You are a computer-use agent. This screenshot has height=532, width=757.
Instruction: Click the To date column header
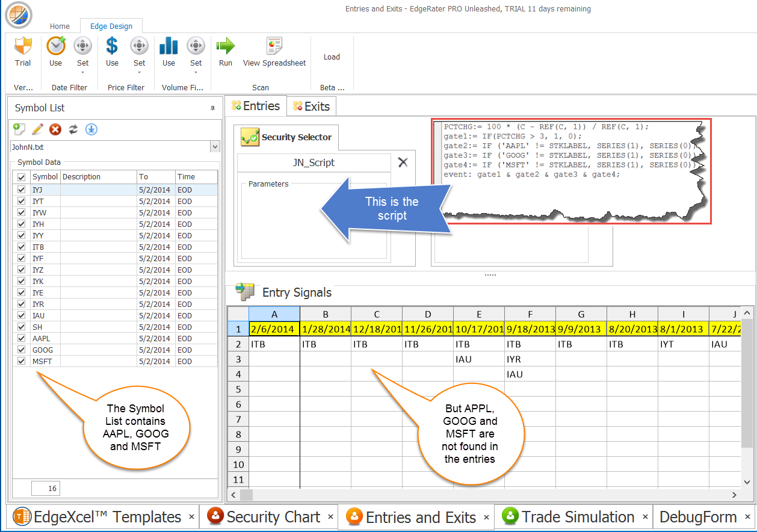156,177
